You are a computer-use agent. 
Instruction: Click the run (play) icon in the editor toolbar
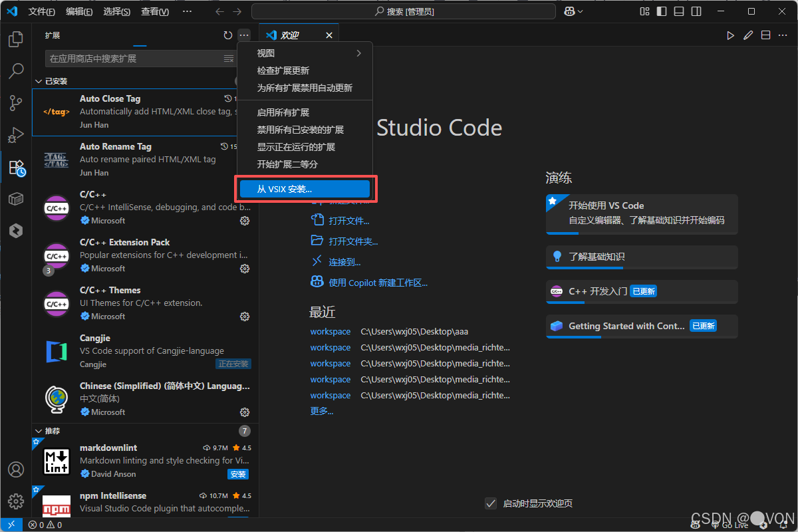pyautogui.click(x=731, y=35)
